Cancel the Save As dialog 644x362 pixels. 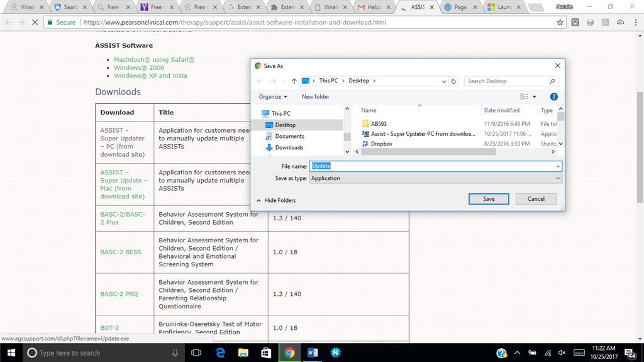point(536,199)
